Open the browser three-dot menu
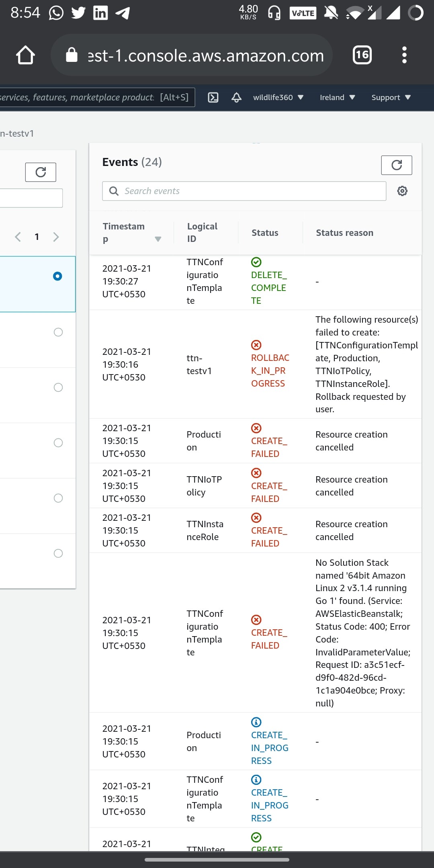The width and height of the screenshot is (434, 868). tap(404, 55)
